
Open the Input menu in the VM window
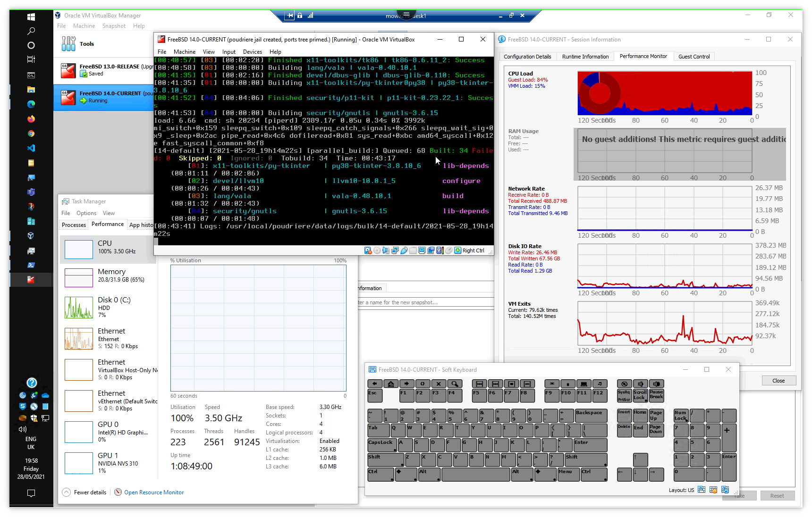[x=229, y=52]
